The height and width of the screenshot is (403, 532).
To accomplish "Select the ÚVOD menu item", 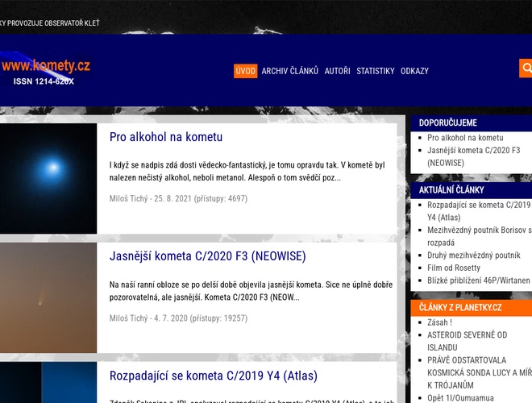I will point(246,71).
